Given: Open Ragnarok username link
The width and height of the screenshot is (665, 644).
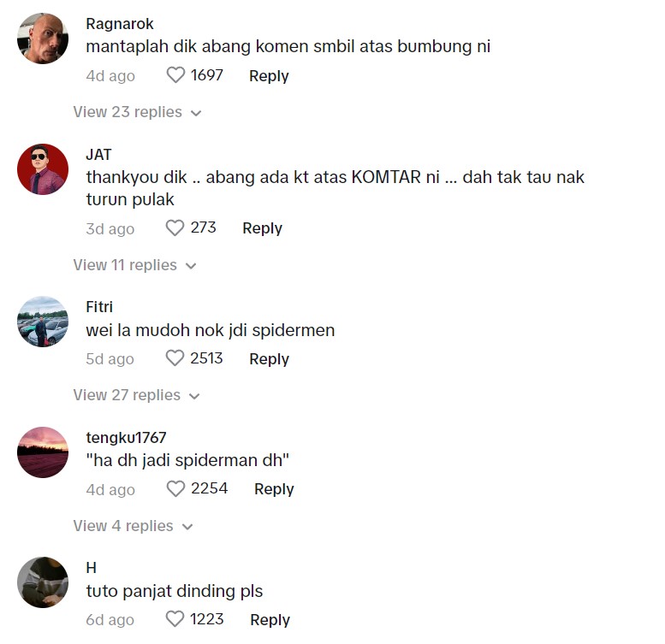Looking at the screenshot, I should (120, 24).
